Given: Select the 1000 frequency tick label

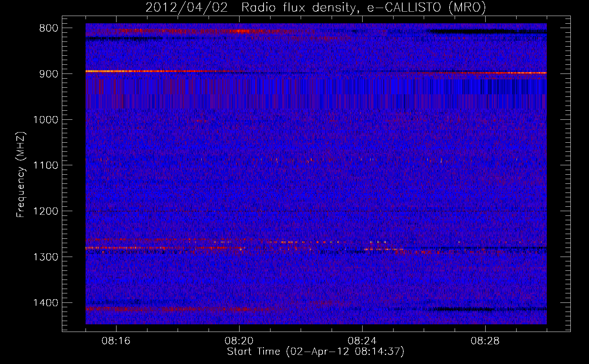Looking at the screenshot, I should coord(46,120).
